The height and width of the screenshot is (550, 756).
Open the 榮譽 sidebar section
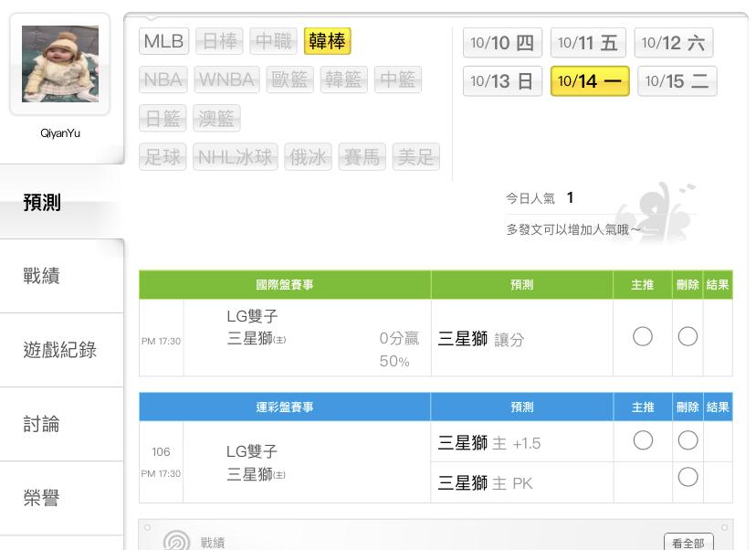[43, 498]
